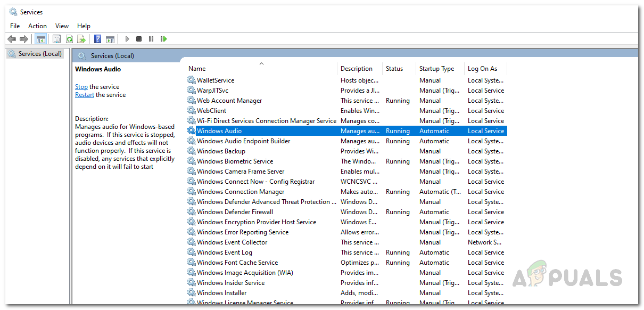
Task: Open the Properties toolbar icon
Action: [x=56, y=39]
